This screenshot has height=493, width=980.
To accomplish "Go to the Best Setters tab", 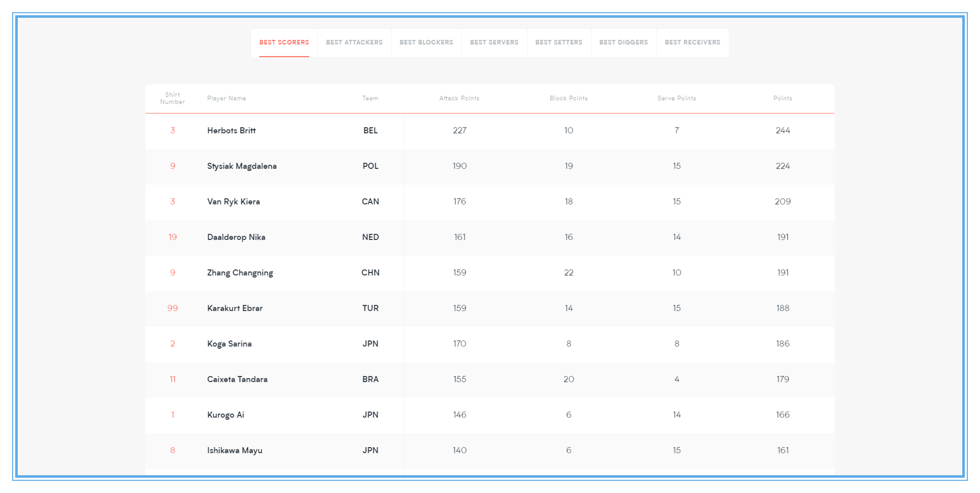I will [x=558, y=43].
